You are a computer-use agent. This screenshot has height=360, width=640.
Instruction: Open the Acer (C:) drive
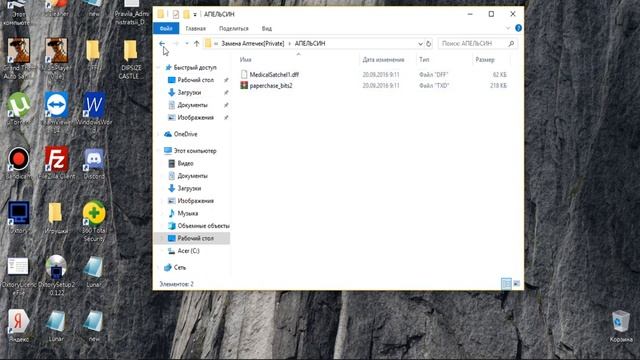click(188, 251)
